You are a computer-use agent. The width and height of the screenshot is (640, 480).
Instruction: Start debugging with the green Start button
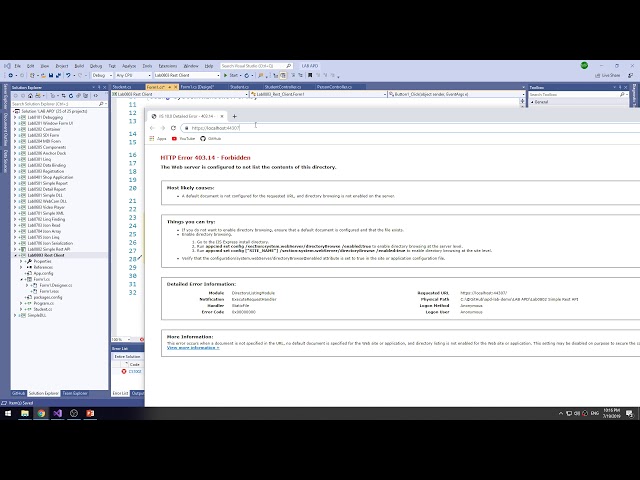[x=231, y=76]
